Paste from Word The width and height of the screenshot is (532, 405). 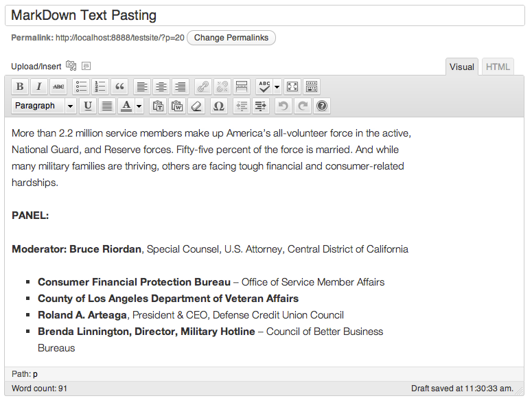[177, 106]
